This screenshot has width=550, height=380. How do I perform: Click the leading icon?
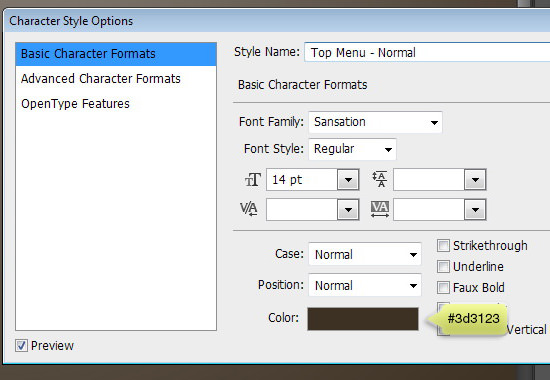[x=380, y=179]
